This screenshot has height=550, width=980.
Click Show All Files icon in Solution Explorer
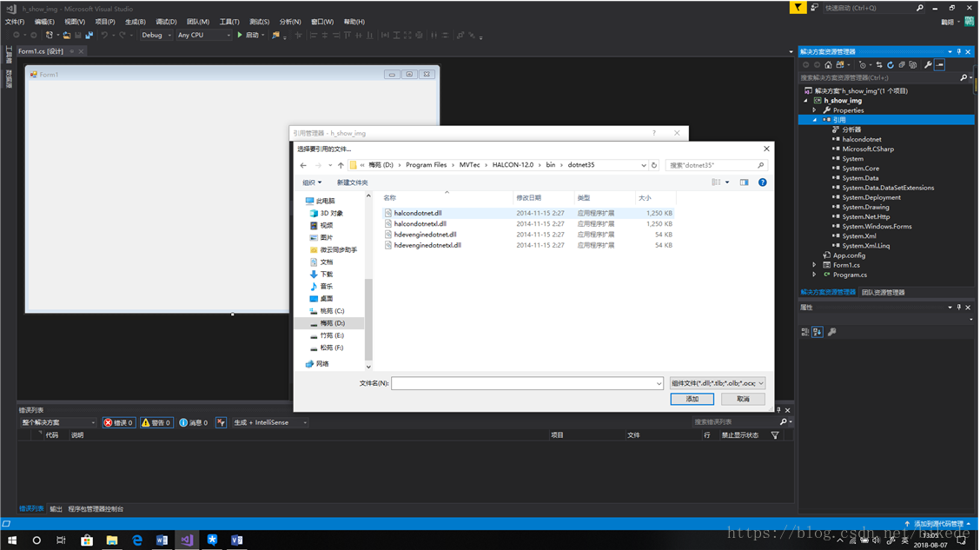pyautogui.click(x=913, y=65)
